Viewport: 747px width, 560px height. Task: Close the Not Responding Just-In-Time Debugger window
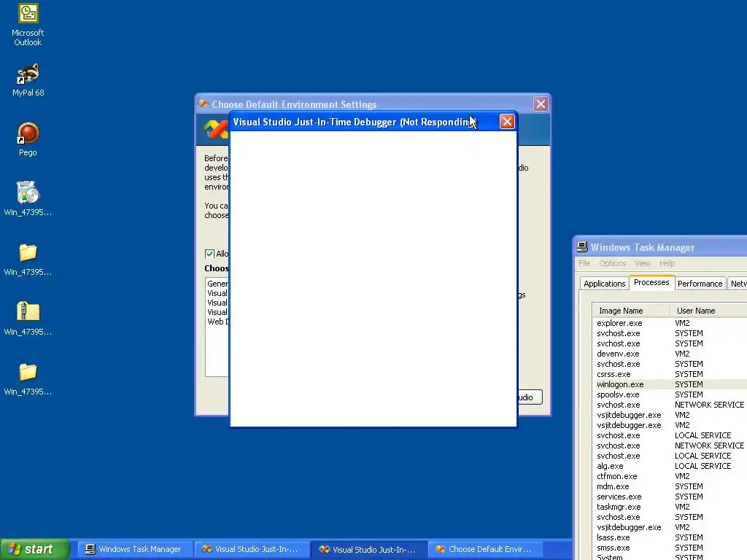(x=507, y=122)
